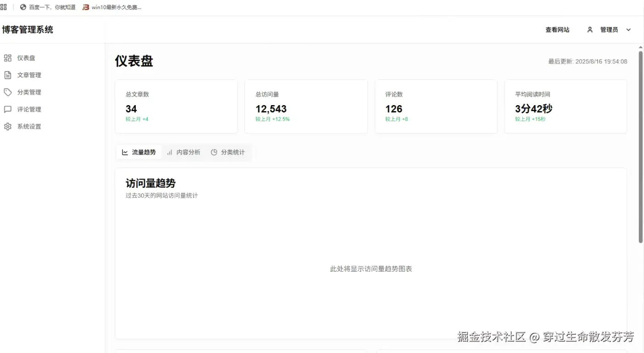Click the 评论管理 speech bubble icon
Image resolution: width=644 pixels, height=353 pixels.
point(7,109)
